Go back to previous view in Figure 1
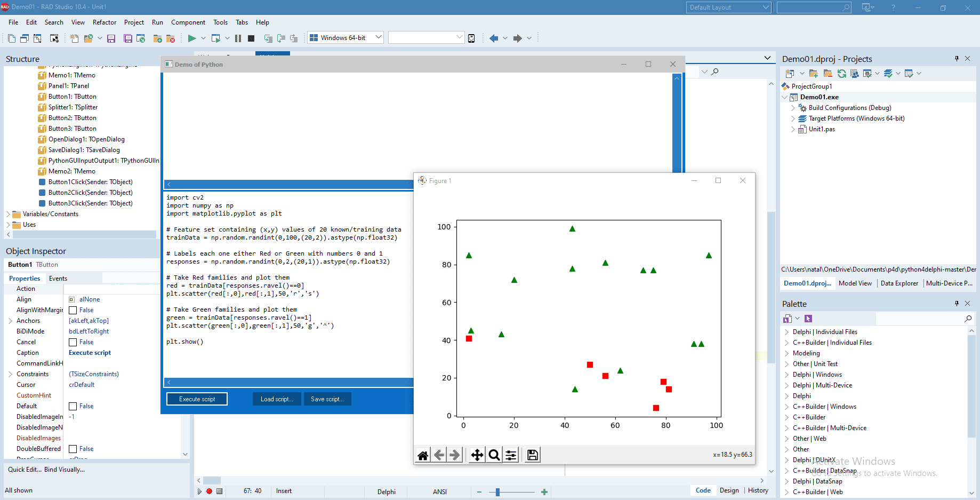Image resolution: width=980 pixels, height=500 pixels. tap(439, 455)
